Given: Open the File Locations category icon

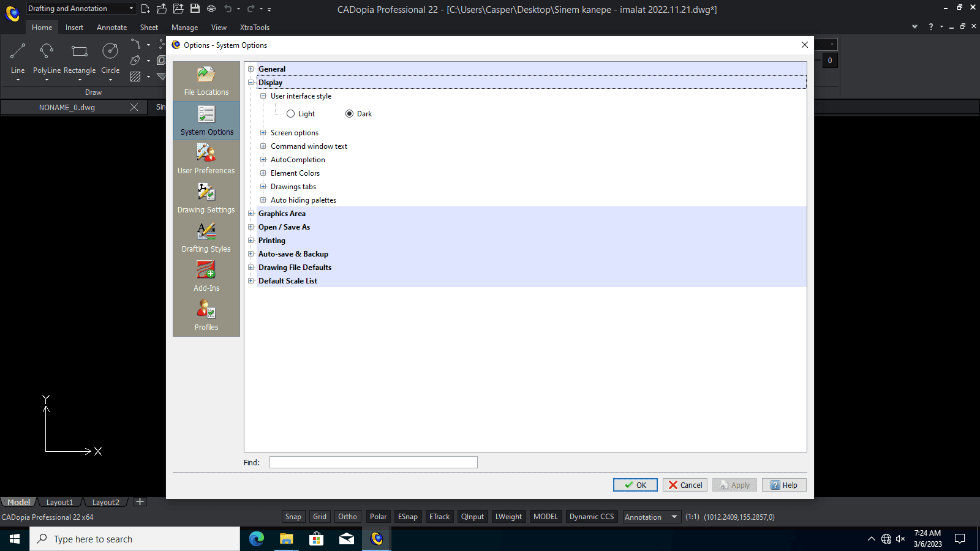Looking at the screenshot, I should click(x=206, y=81).
